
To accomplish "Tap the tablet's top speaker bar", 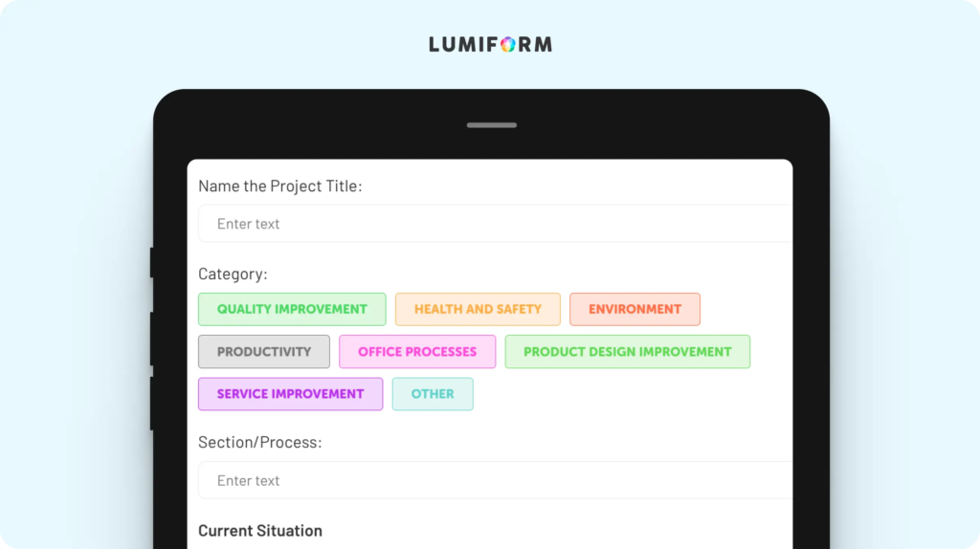I will coord(492,125).
